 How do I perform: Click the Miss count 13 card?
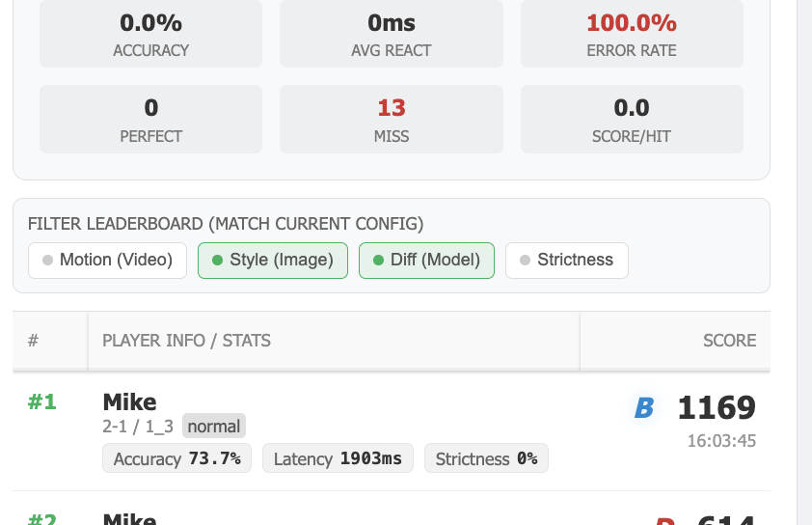pos(391,120)
